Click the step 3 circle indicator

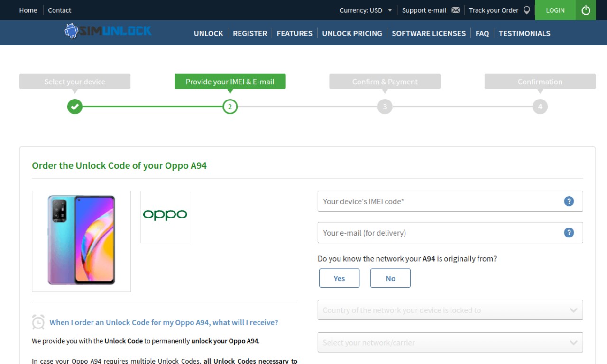[385, 107]
